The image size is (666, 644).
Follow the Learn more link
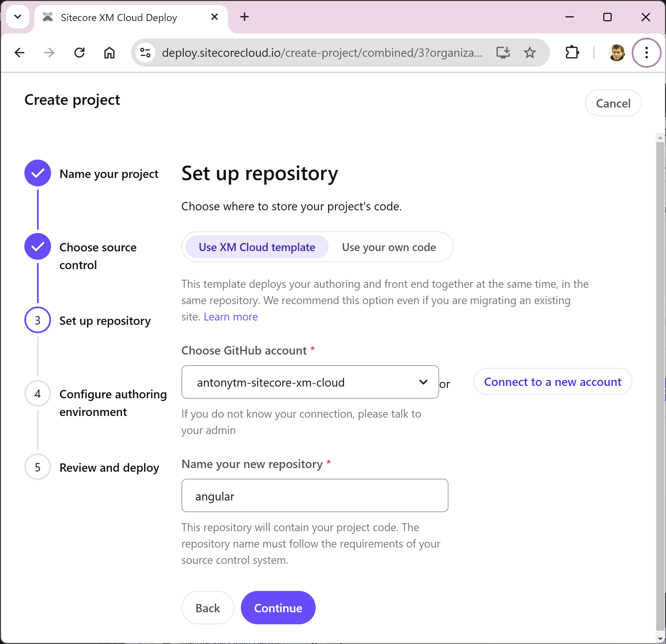click(x=230, y=317)
